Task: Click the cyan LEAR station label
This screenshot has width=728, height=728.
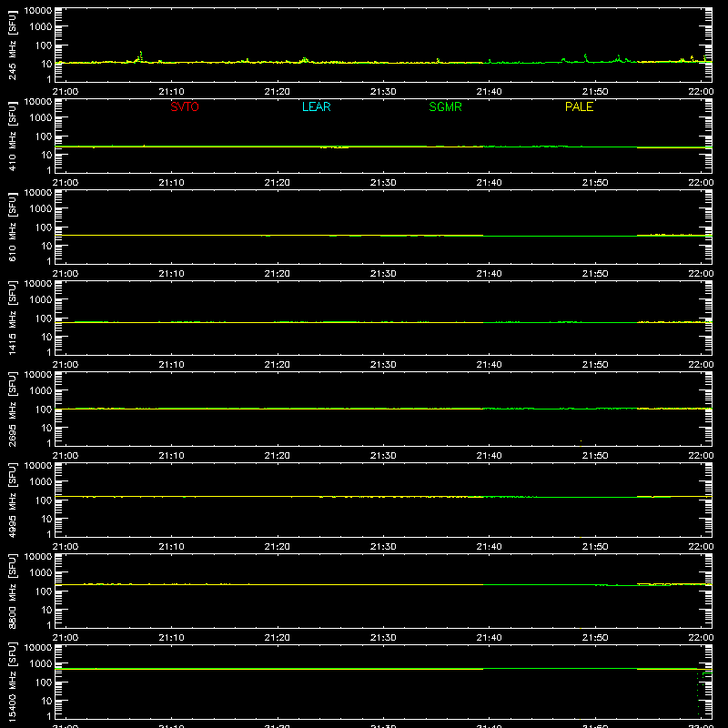Action: [316, 106]
